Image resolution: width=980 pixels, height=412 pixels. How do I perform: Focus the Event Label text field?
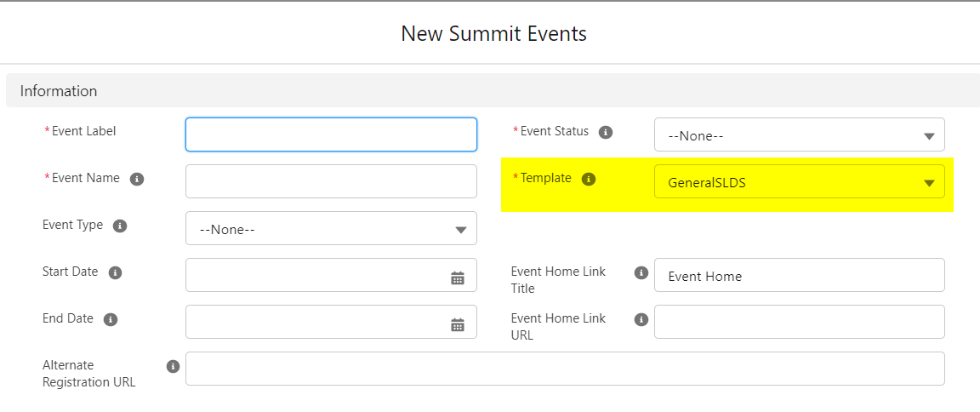tap(331, 134)
